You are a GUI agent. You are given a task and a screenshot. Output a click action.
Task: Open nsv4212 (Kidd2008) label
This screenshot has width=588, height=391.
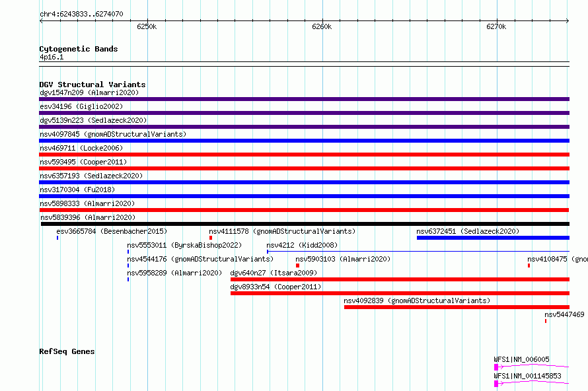click(302, 245)
